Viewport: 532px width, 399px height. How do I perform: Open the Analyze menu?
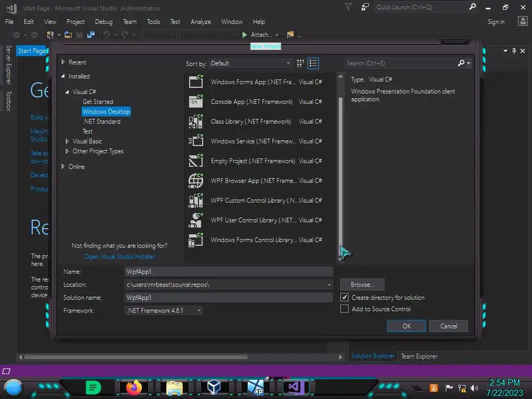click(201, 22)
